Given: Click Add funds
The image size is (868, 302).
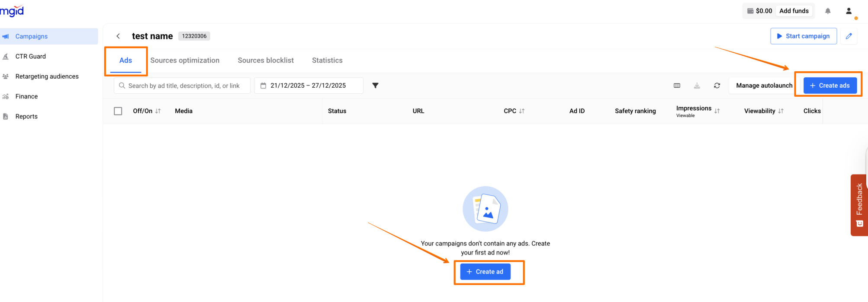Looking at the screenshot, I should [x=794, y=11].
